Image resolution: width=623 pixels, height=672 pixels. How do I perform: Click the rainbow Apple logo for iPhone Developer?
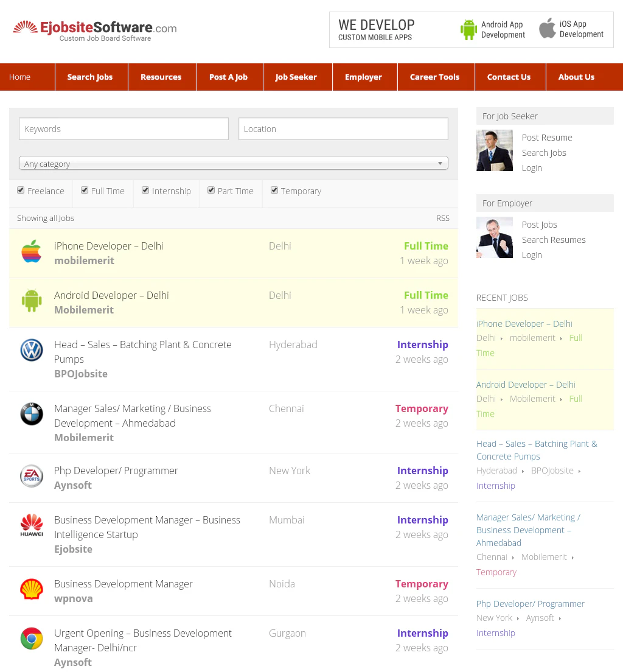(x=32, y=251)
